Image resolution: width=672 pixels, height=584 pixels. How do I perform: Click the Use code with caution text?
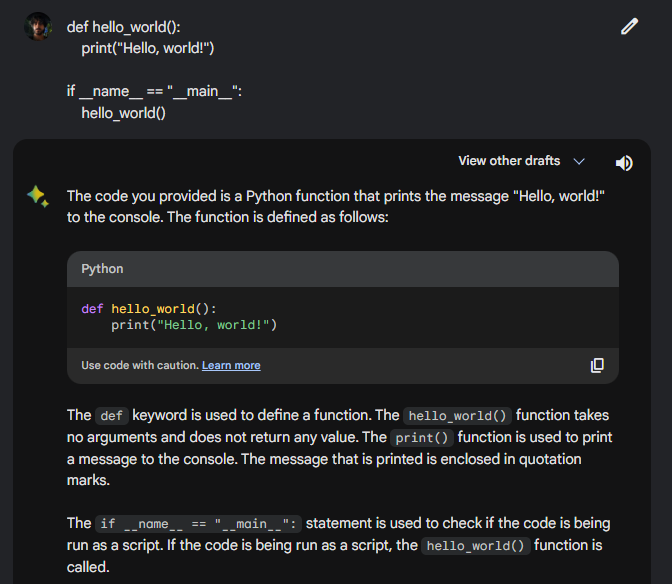(139, 365)
